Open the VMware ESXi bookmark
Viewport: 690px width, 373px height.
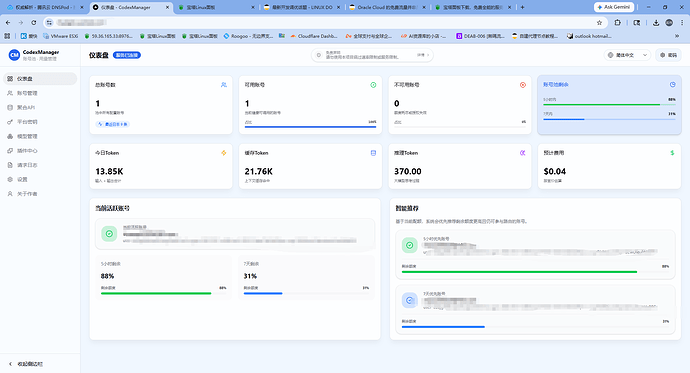[60, 36]
